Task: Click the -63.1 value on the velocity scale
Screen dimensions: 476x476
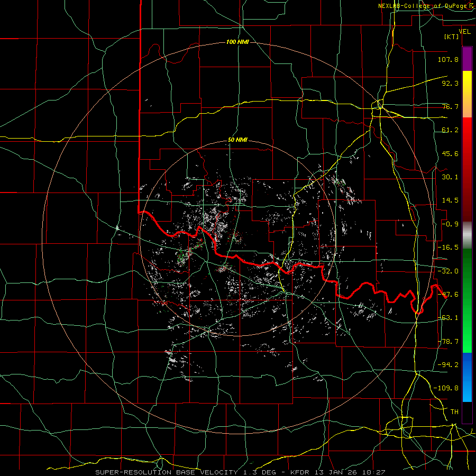Action: point(448,318)
